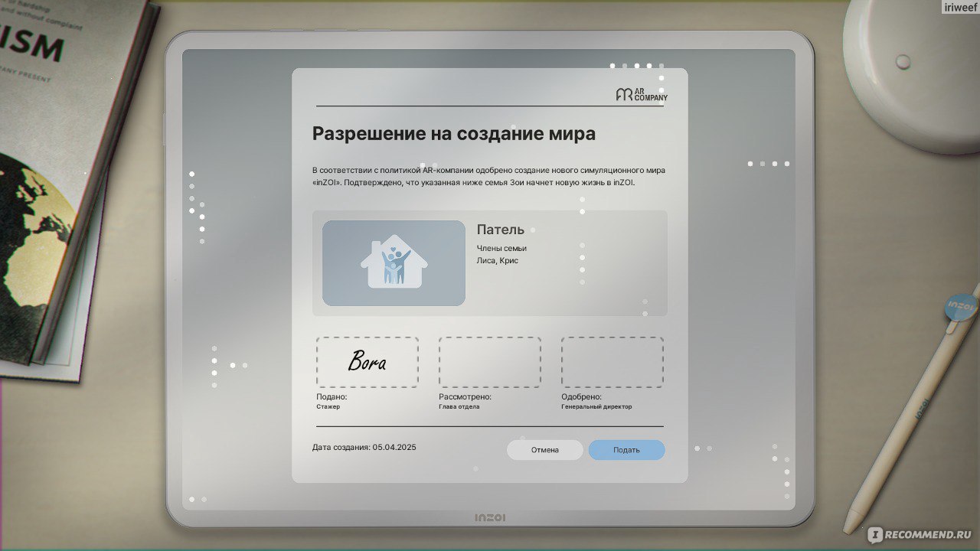Click the Глава отдела role text
The width and height of the screenshot is (980, 551).
(459, 407)
